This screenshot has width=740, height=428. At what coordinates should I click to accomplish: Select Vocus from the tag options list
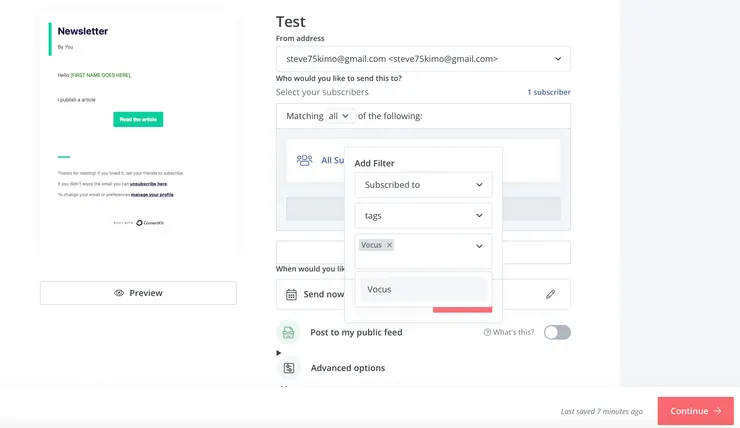(x=423, y=290)
